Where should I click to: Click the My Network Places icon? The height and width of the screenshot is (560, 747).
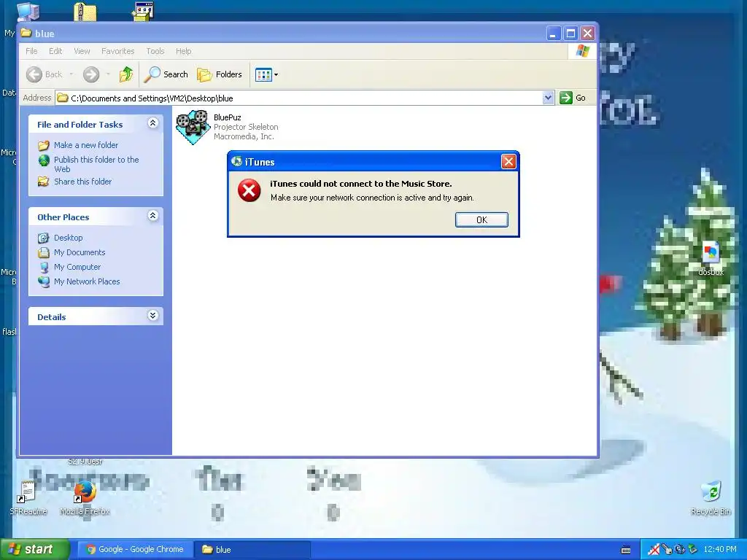[44, 281]
